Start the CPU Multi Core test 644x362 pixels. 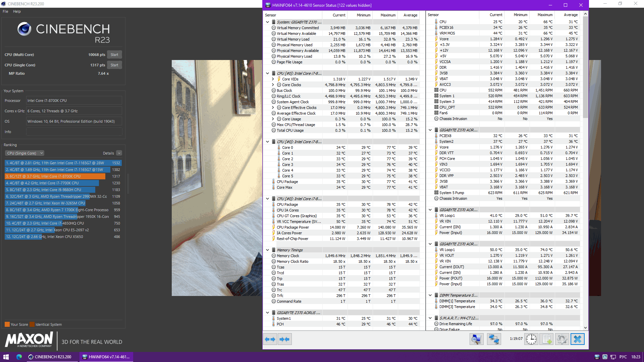(114, 55)
